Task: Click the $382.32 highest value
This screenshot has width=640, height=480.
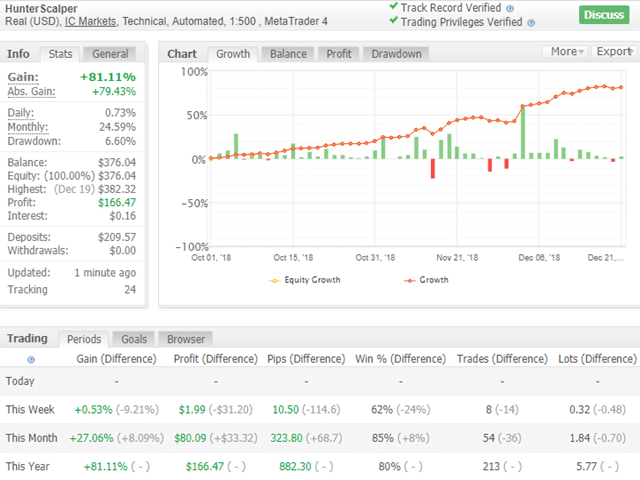Action: point(117,189)
